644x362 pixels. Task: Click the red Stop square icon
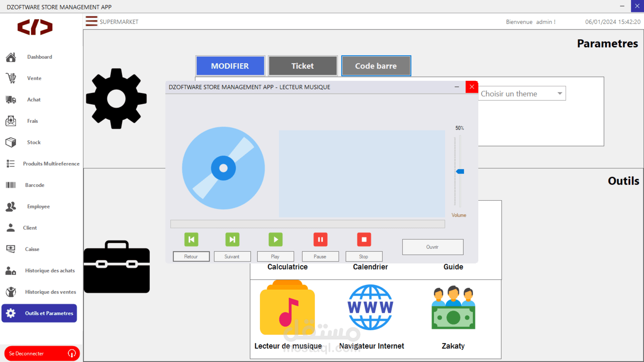point(364,239)
